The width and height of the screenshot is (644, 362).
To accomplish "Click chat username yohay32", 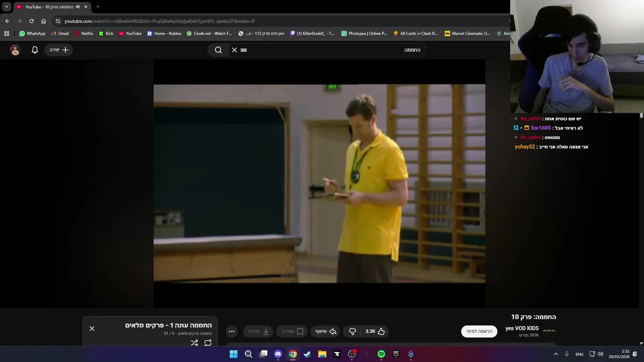I will [x=525, y=147].
